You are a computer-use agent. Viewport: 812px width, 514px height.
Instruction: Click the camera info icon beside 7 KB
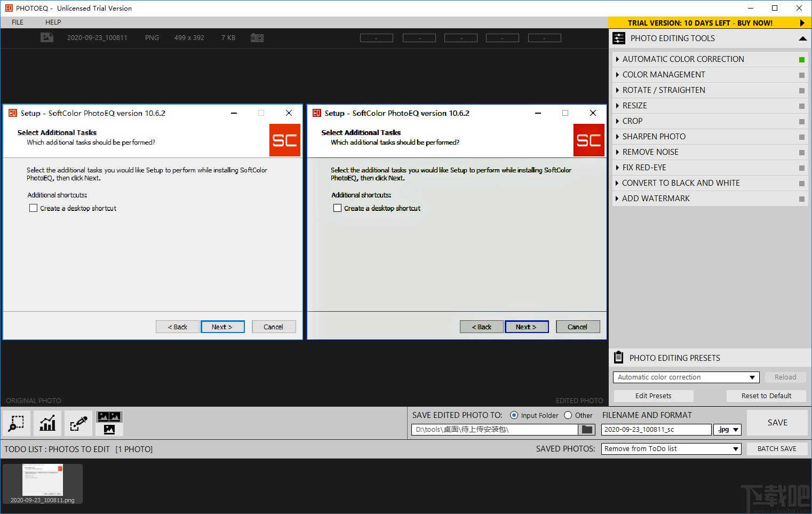tap(257, 38)
